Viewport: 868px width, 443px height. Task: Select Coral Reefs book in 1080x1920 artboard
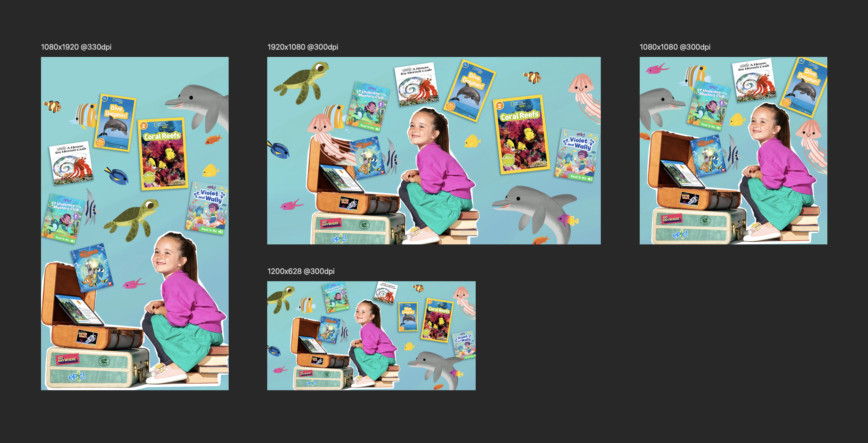tap(163, 153)
